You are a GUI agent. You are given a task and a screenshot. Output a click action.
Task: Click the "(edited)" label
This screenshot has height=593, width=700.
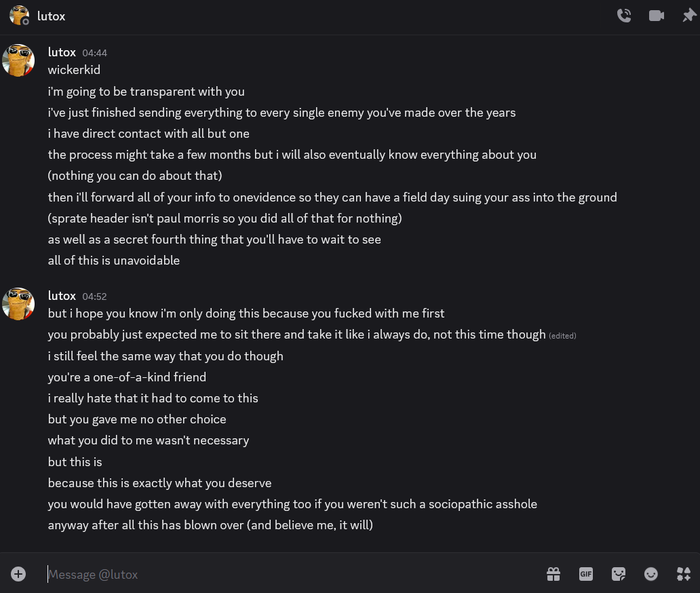coord(562,336)
